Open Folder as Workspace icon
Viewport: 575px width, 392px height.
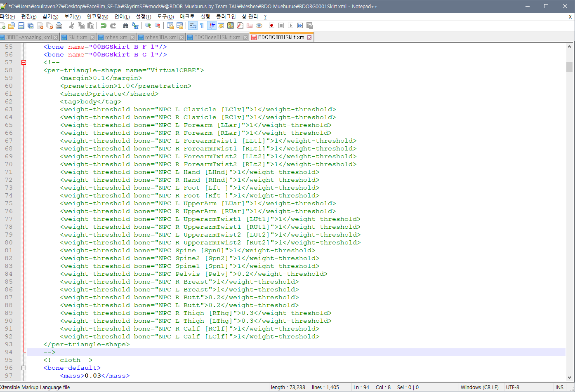pyautogui.click(x=250, y=26)
